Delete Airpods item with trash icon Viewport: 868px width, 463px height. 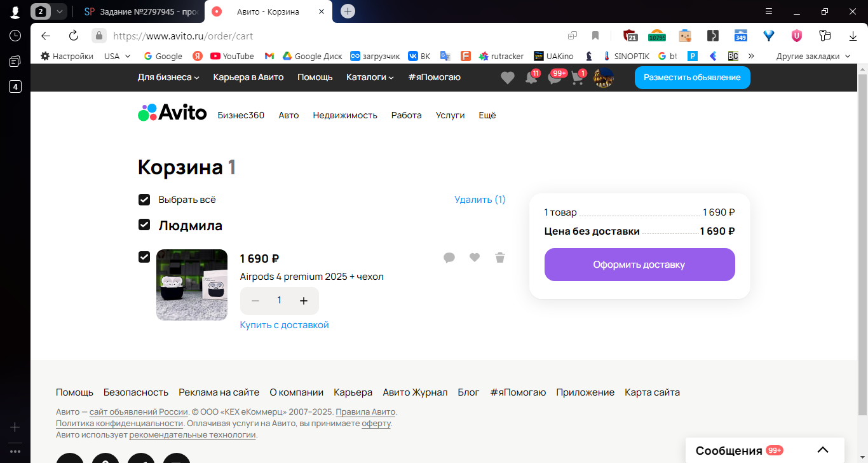pos(500,257)
